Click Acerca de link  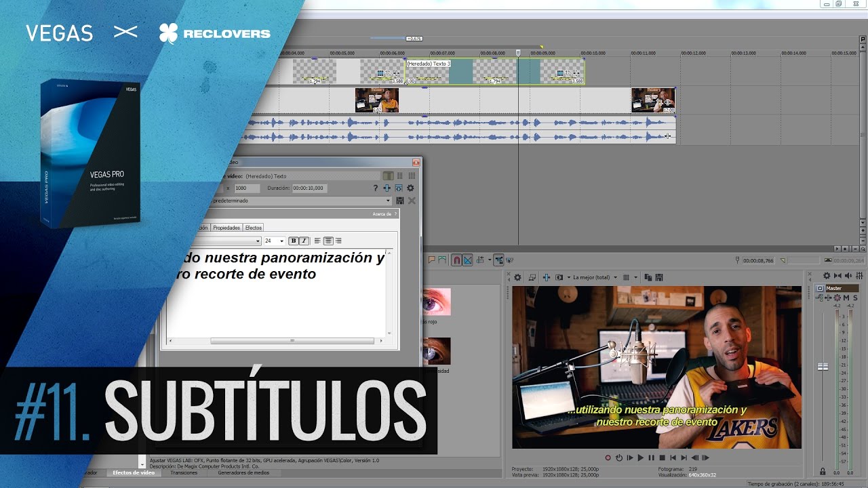pos(382,214)
